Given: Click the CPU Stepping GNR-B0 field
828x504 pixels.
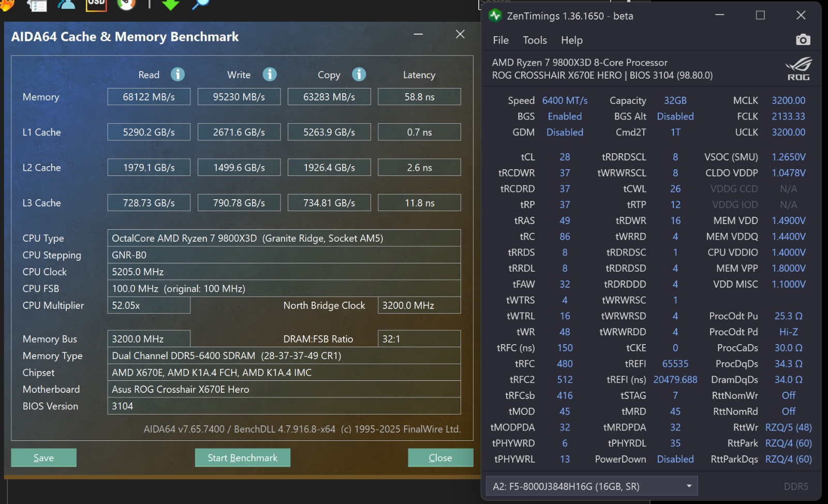Looking at the screenshot, I should coord(284,255).
